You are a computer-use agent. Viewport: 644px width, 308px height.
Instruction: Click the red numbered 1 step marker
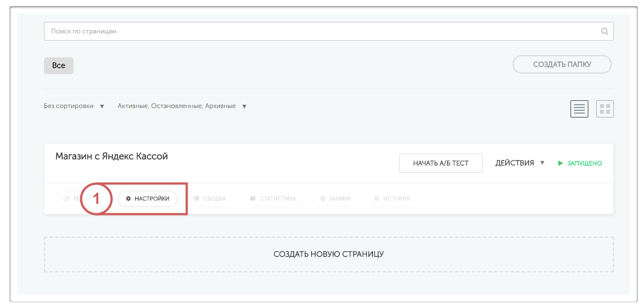[x=96, y=199]
